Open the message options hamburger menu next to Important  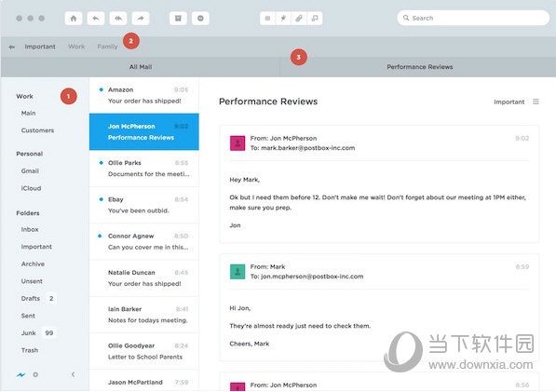pyautogui.click(x=536, y=101)
